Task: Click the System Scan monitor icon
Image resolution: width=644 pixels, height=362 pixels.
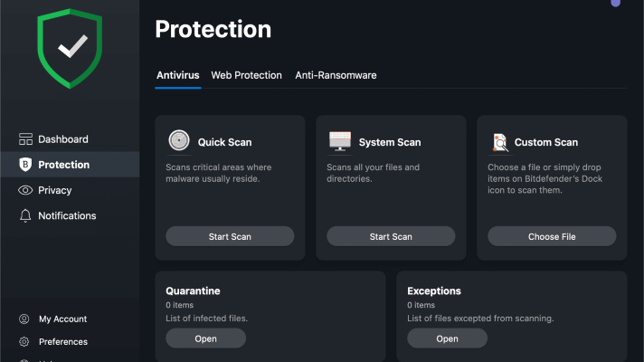Action: (x=340, y=141)
